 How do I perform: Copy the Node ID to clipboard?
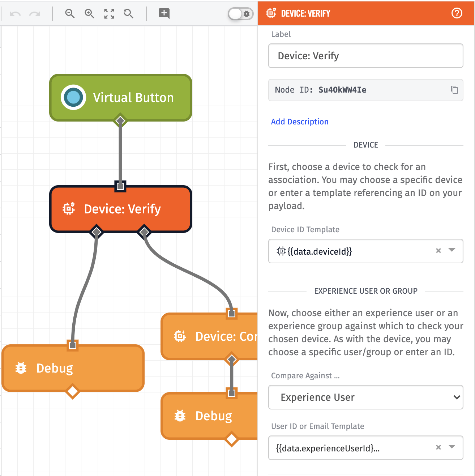[x=454, y=90]
